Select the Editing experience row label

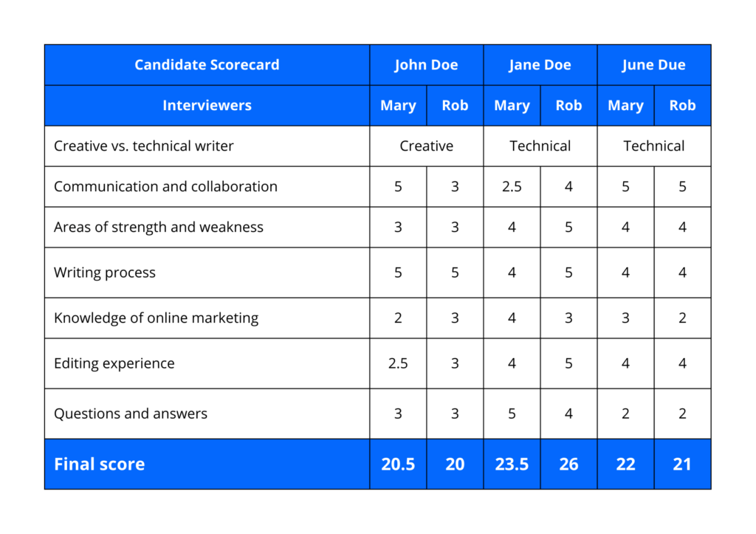(x=114, y=363)
